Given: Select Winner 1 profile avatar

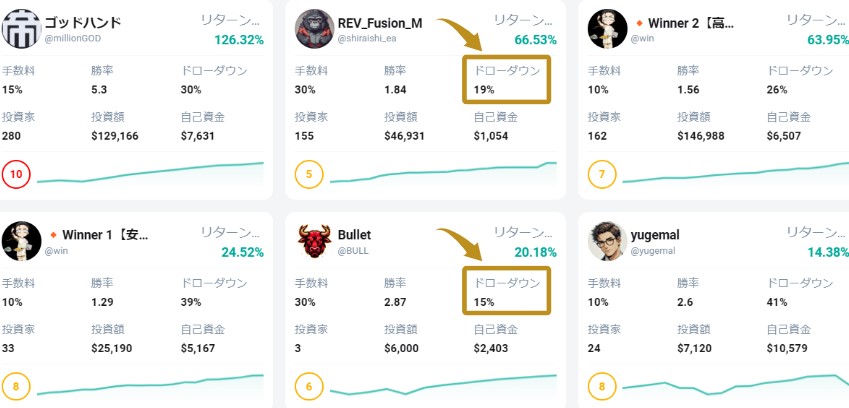Looking at the screenshot, I should click(x=20, y=242).
